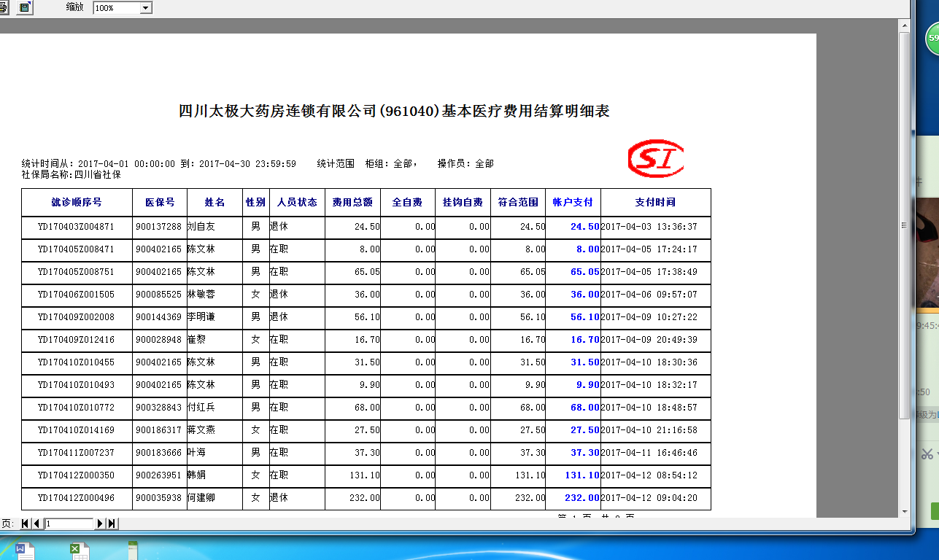Click the Excel spreadsheet desktop icon

pos(79,551)
